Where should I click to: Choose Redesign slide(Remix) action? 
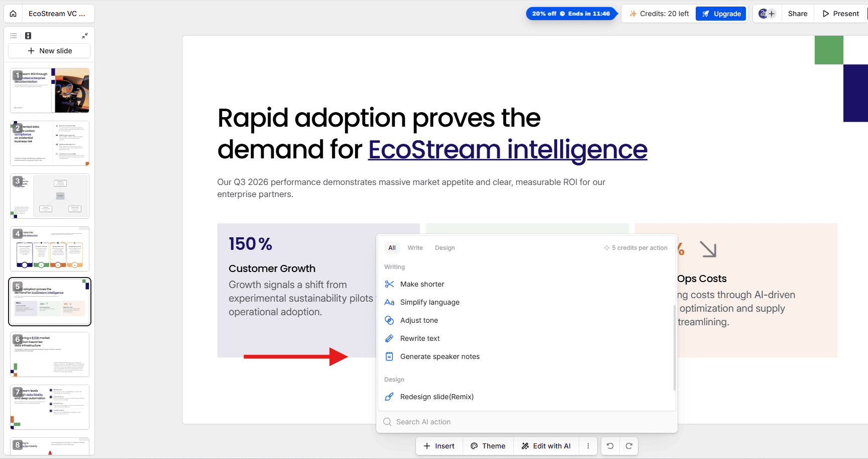tap(525, 397)
